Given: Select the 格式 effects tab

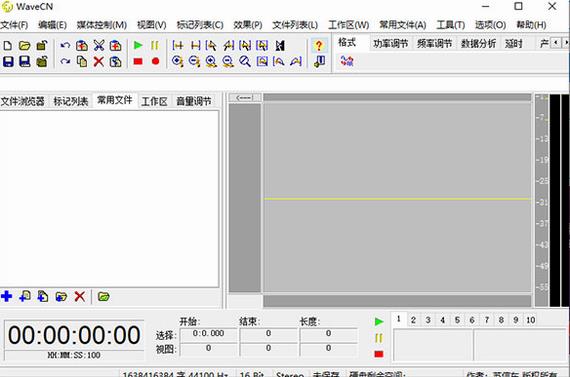Looking at the screenshot, I should pos(347,43).
